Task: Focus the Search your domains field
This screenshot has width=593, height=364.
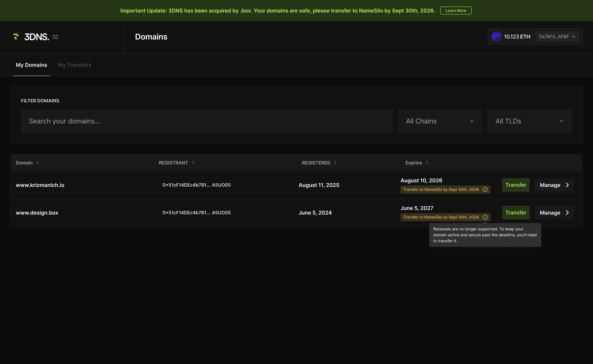Action: (207, 121)
